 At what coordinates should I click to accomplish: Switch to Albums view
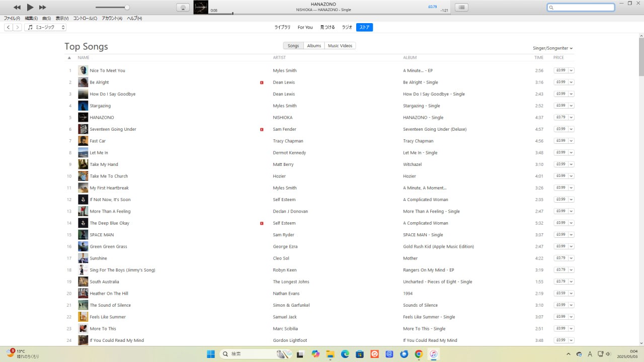coord(314,46)
